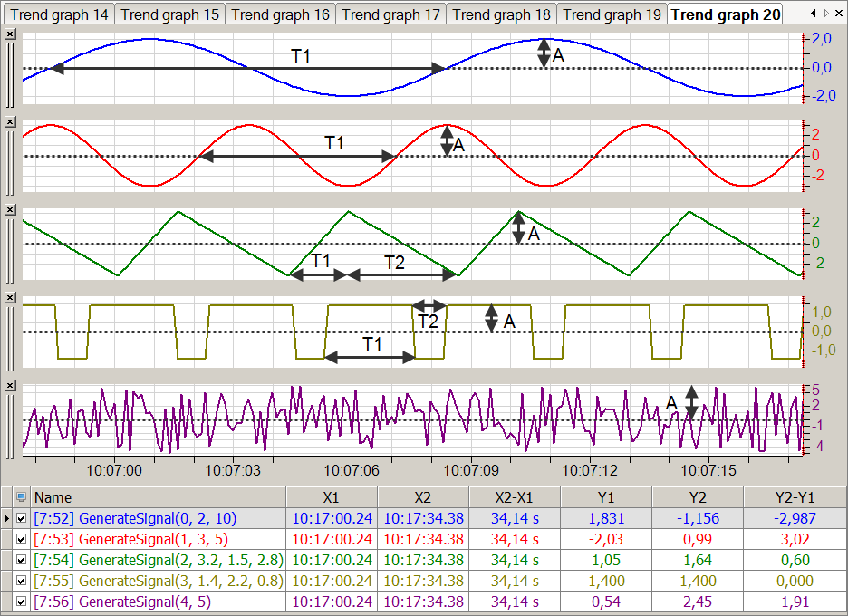Select the Trend graph 19 tab
This screenshot has width=848, height=616.
612,14
